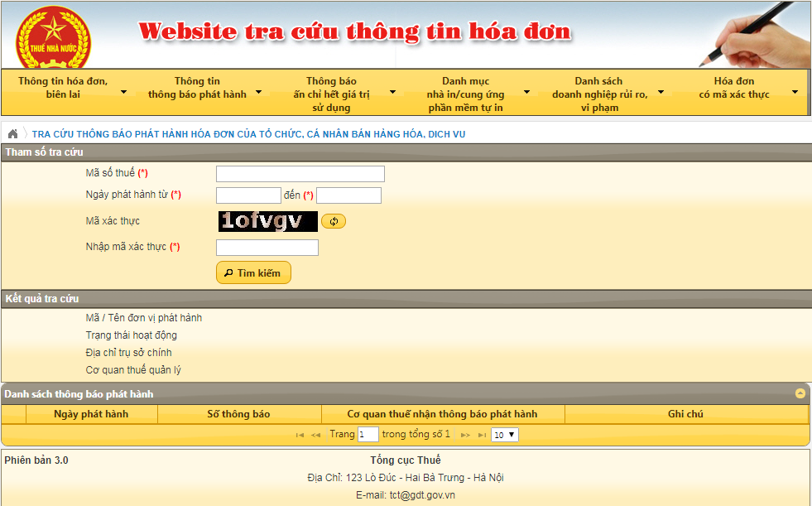Viewport: 812px width, 506px height.
Task: Click the Tham số tra cứu section header
Action: coord(406,152)
